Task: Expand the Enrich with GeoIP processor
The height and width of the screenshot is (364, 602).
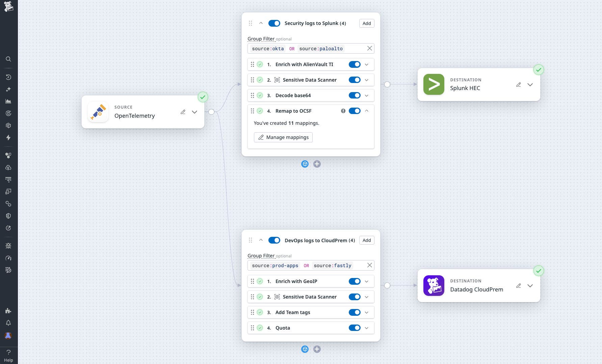Action: click(x=366, y=281)
